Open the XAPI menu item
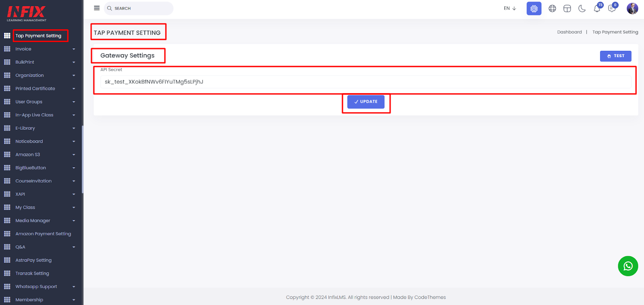644x305 pixels. tap(20, 194)
